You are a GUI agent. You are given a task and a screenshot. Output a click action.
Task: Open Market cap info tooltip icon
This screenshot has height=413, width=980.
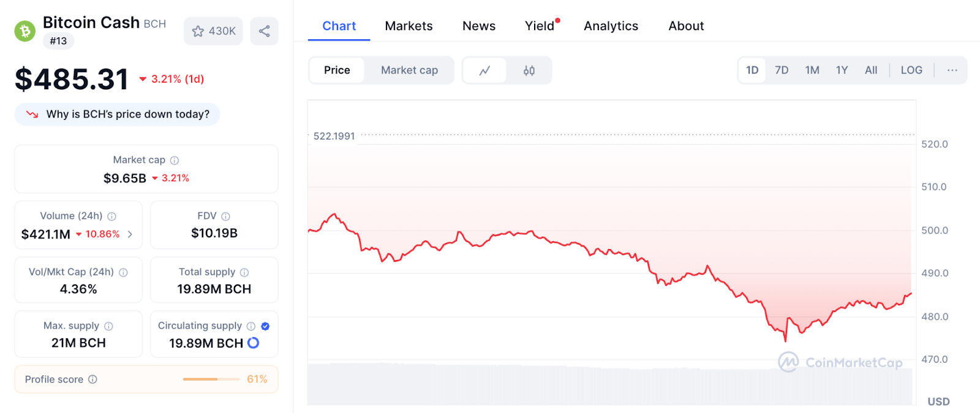coord(174,160)
